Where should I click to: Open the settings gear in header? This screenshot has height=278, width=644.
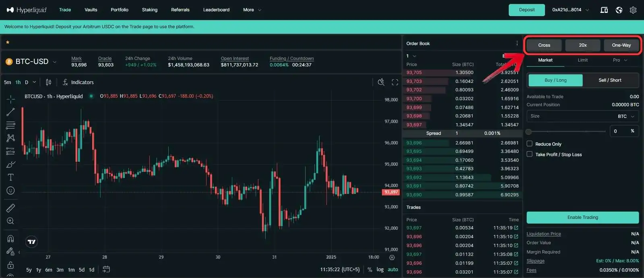tap(633, 10)
